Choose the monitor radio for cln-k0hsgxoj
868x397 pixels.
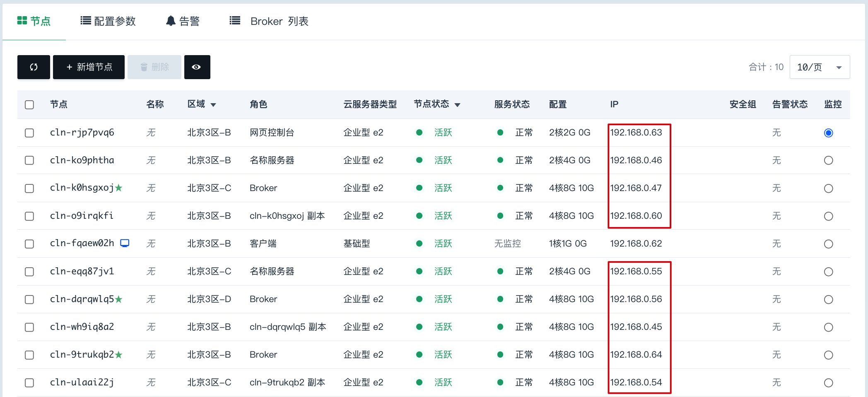point(829,189)
